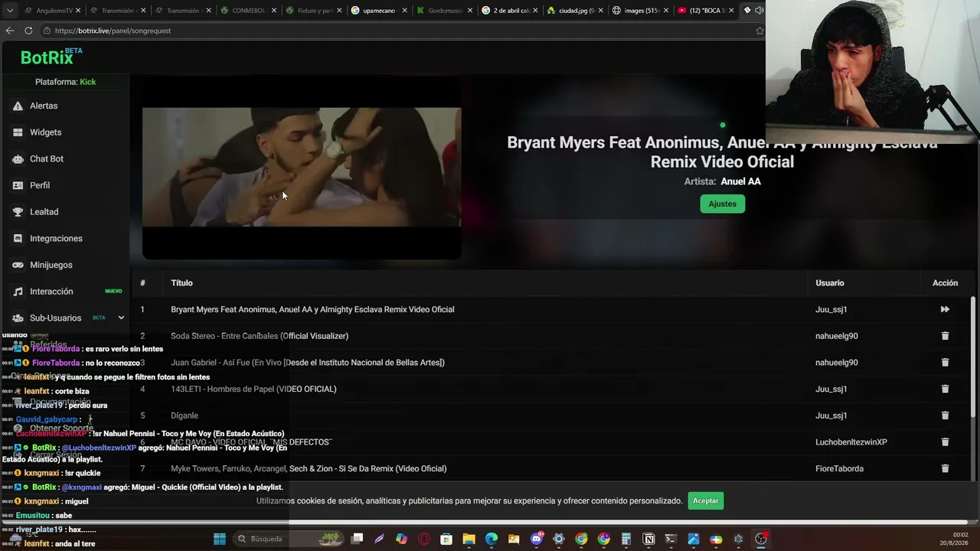Switch to the upamecano tab

pyautogui.click(x=378, y=11)
